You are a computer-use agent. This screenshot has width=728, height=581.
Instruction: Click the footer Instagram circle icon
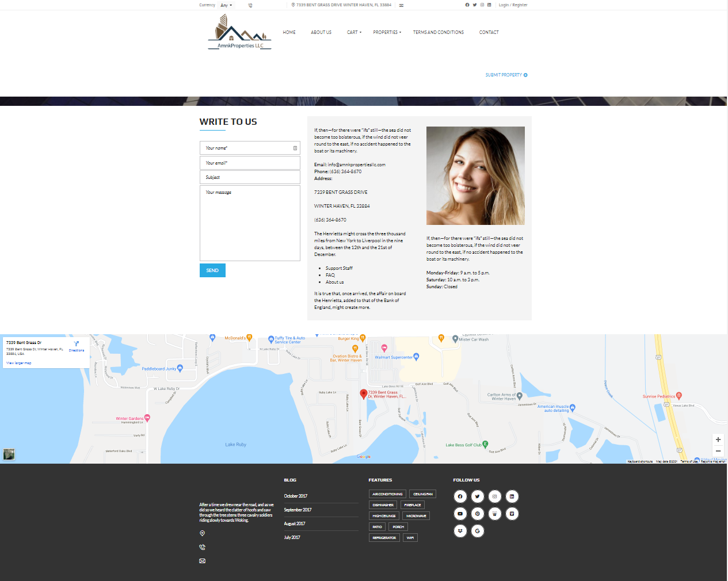[x=494, y=496]
